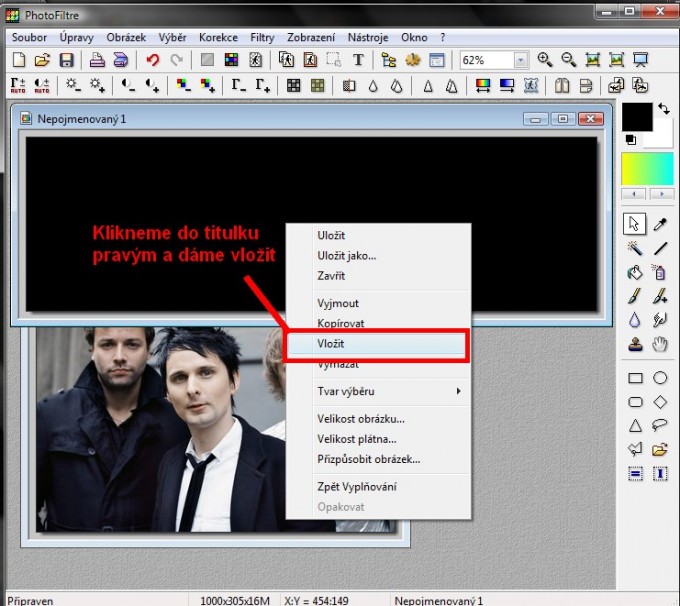680x606 pixels.
Task: Choose the Rectangle selection shape
Action: 635,378
